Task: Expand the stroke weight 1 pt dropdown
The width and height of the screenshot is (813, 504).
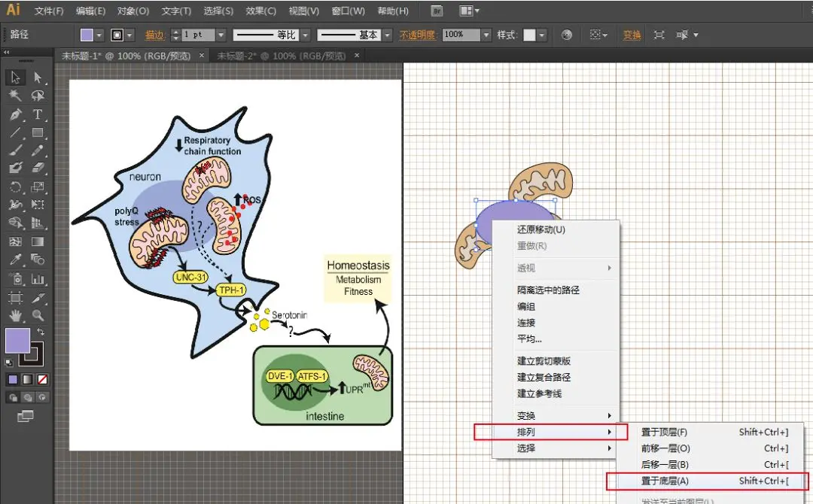Action: pyautogui.click(x=221, y=35)
